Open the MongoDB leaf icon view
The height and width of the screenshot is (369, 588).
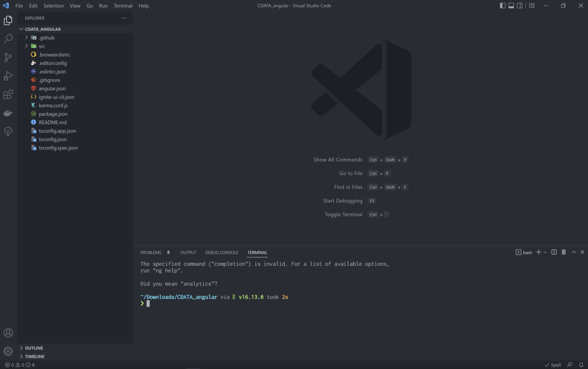(x=8, y=131)
